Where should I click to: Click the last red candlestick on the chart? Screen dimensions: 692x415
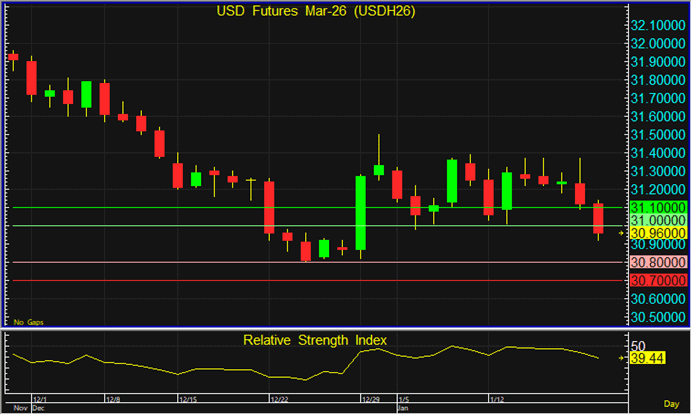point(598,218)
